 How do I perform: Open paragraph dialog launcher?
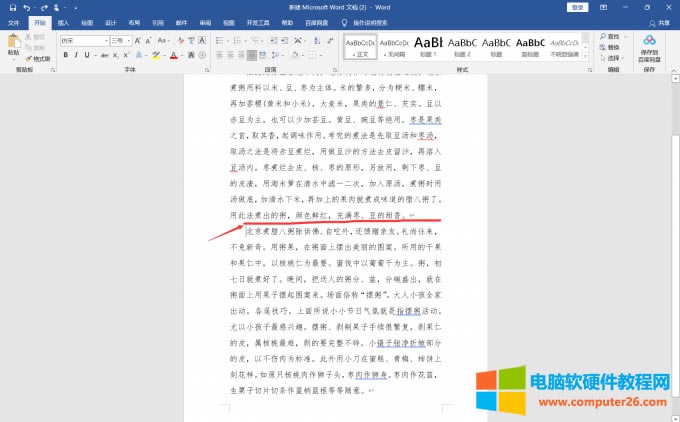[335, 70]
